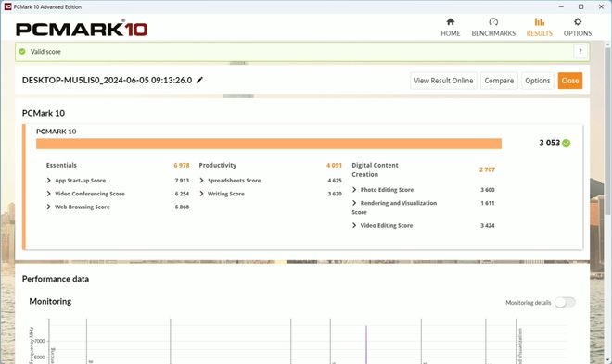Expand Spreadsheets Score
612x364 pixels.
[x=201, y=181]
